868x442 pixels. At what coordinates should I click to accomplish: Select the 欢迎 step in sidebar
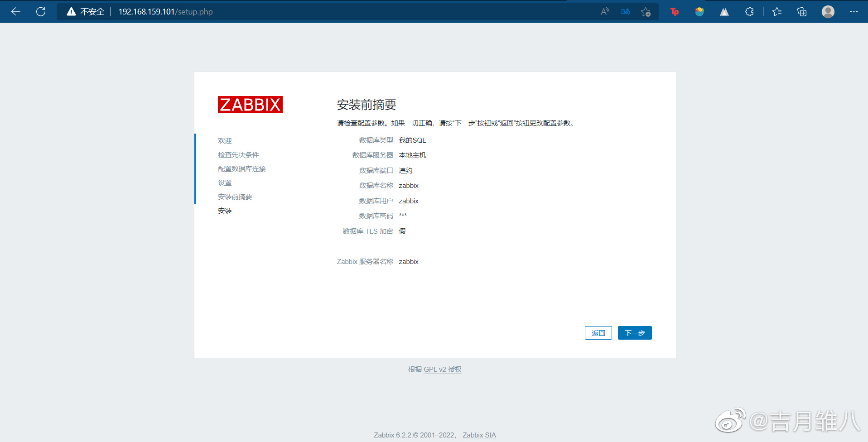point(225,141)
